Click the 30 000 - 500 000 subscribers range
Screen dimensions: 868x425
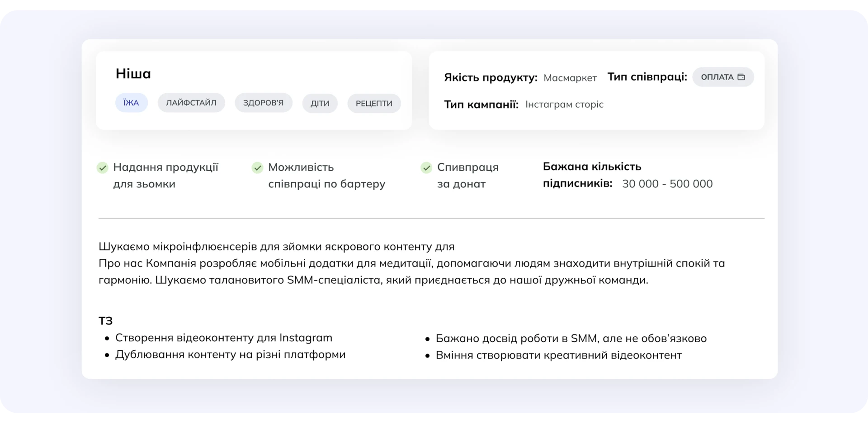pos(667,184)
